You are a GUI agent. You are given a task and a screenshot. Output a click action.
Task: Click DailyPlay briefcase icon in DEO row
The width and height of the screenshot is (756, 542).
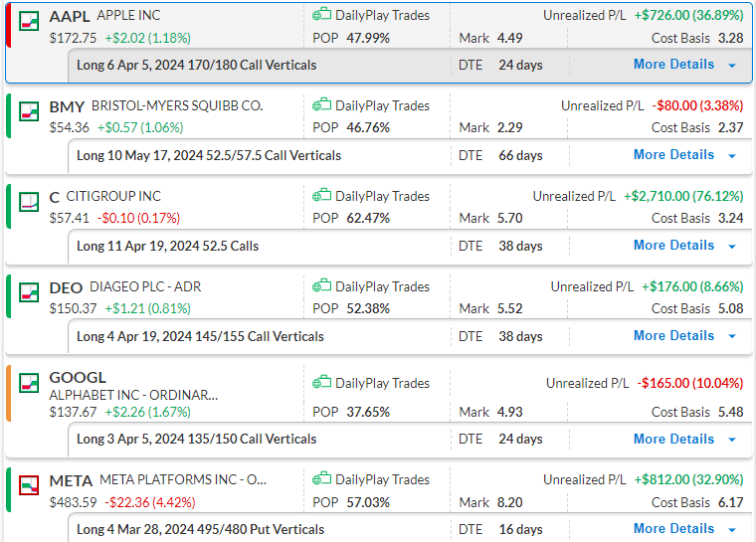pyautogui.click(x=321, y=286)
